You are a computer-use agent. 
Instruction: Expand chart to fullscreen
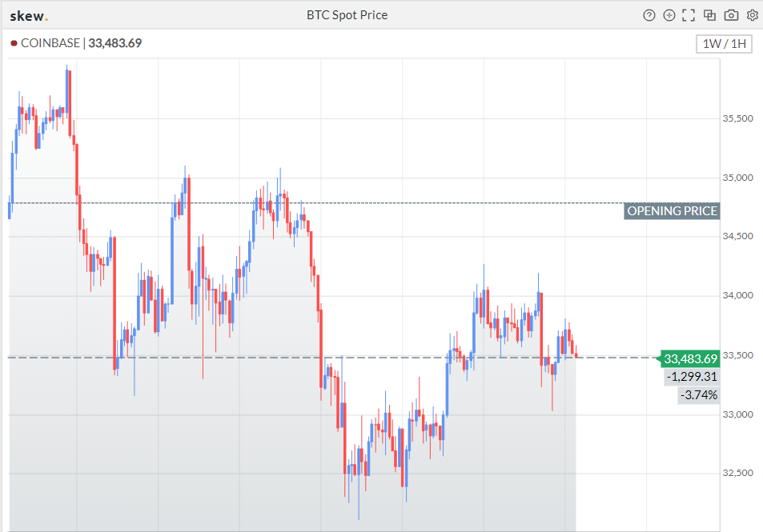click(689, 15)
